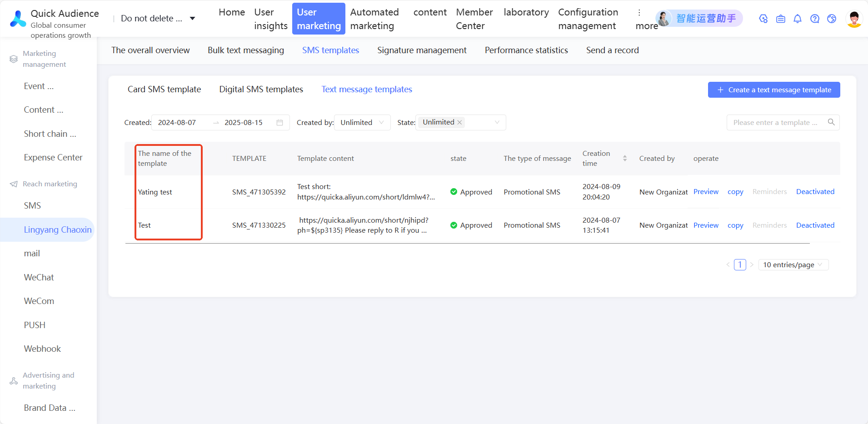The image size is (868, 424).
Task: Go to Signature management tab
Action: point(422,50)
